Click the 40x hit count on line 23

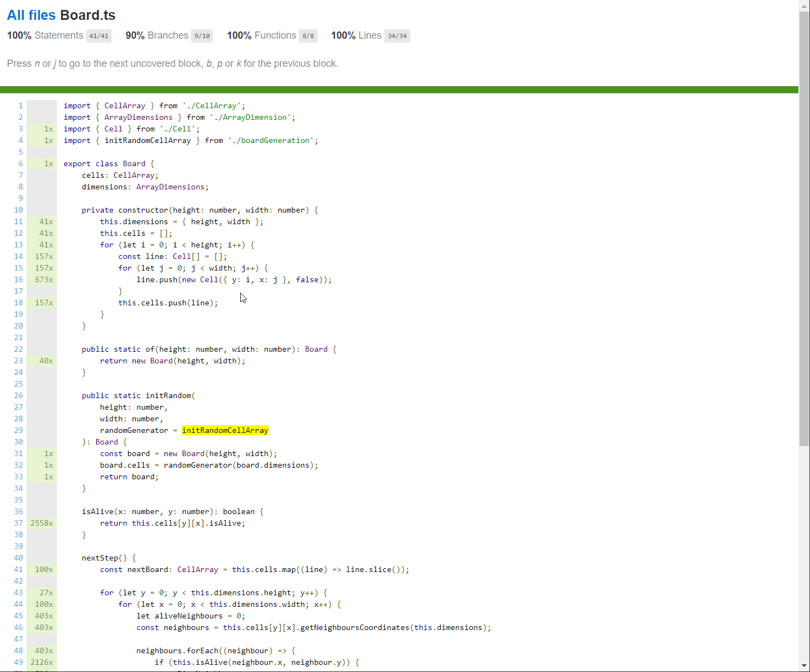tap(46, 361)
